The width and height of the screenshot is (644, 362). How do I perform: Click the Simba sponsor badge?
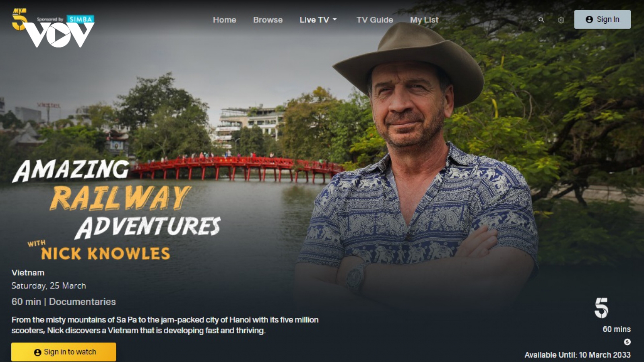[x=80, y=19]
